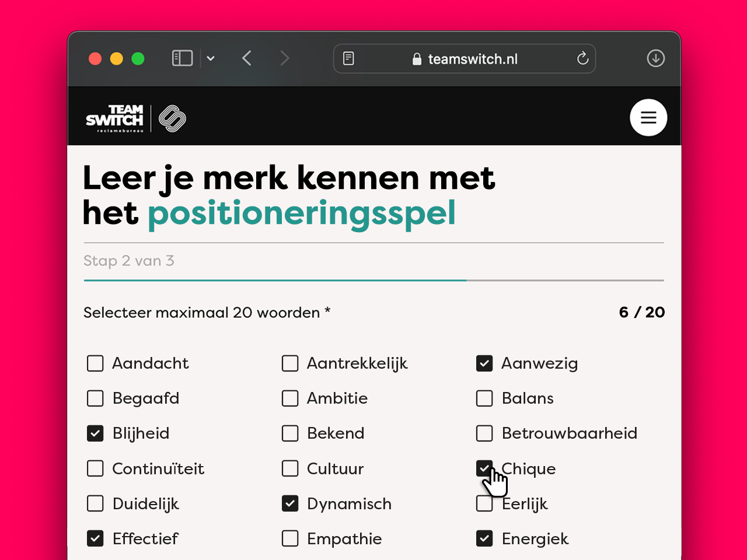
Task: Enable the Betrouwbaarheid checkbox
Action: click(x=484, y=433)
